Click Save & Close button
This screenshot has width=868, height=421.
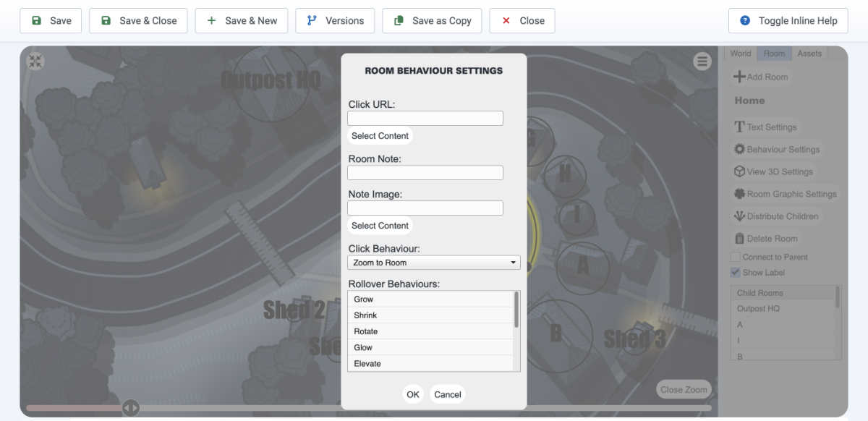point(138,21)
